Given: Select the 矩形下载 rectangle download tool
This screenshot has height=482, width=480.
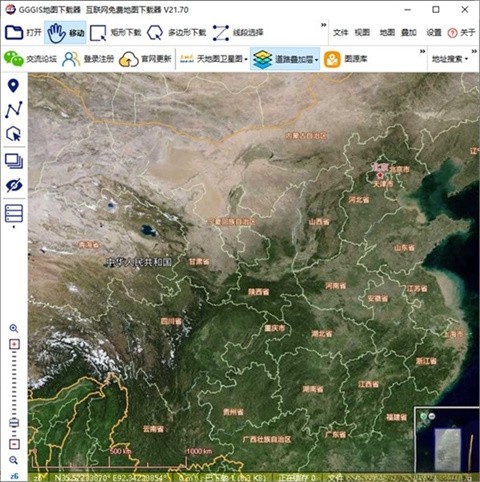Looking at the screenshot, I should [x=116, y=33].
